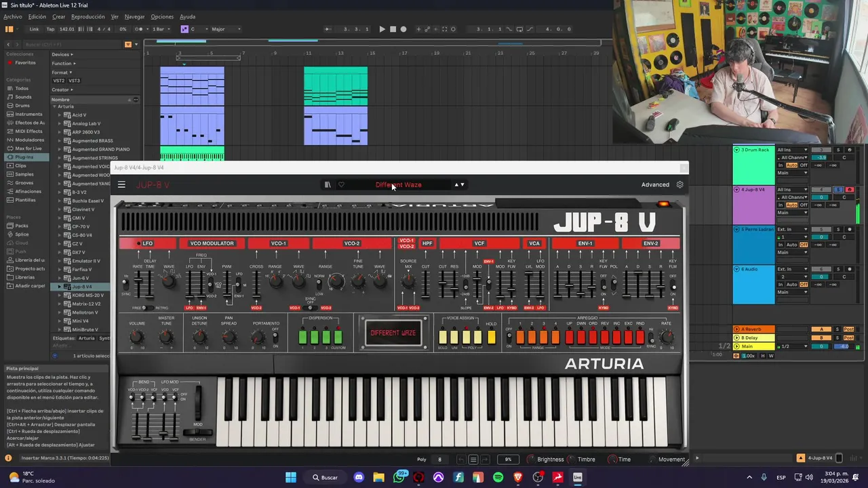Viewport: 868px width, 488px height.
Task: Open the Archivo menu
Action: 12,17
